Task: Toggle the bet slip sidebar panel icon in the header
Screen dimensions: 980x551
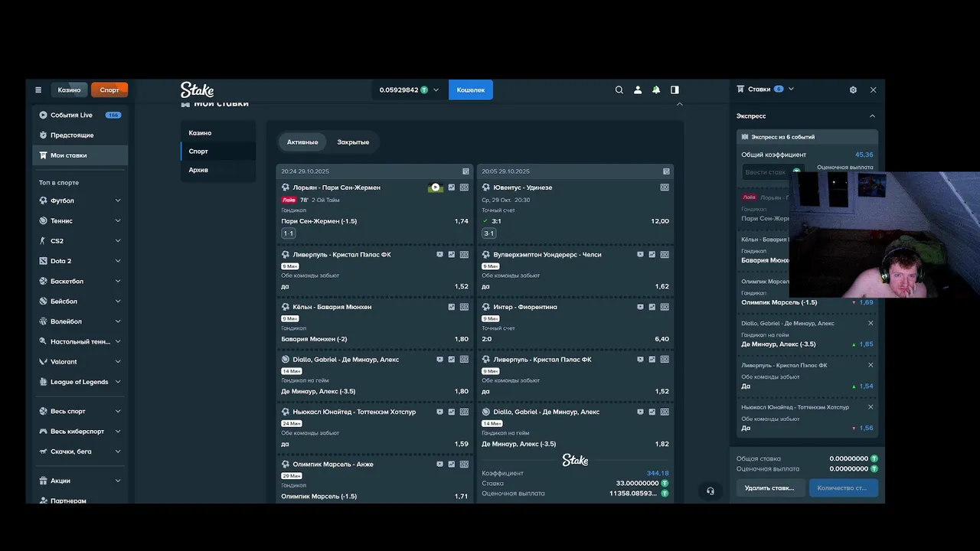Action: 675,90
